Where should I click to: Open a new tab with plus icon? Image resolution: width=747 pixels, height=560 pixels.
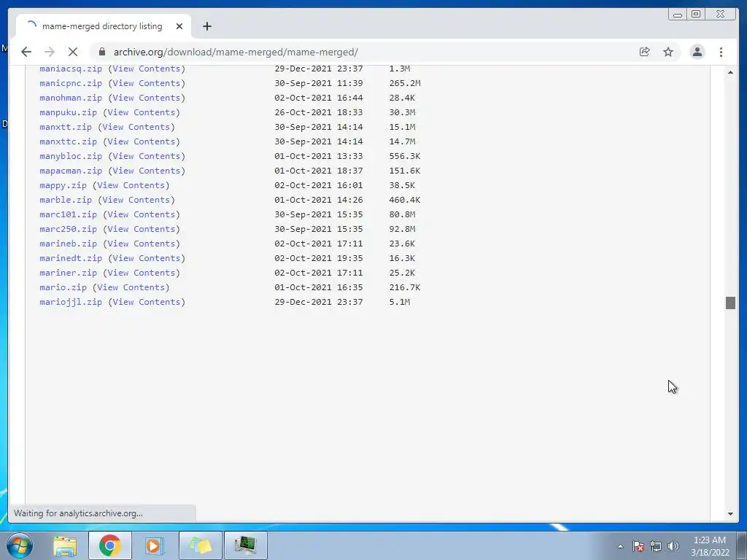tap(206, 26)
